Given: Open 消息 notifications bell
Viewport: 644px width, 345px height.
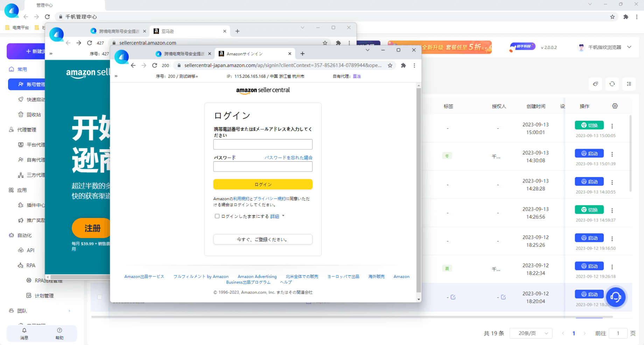Looking at the screenshot, I should pos(24,334).
